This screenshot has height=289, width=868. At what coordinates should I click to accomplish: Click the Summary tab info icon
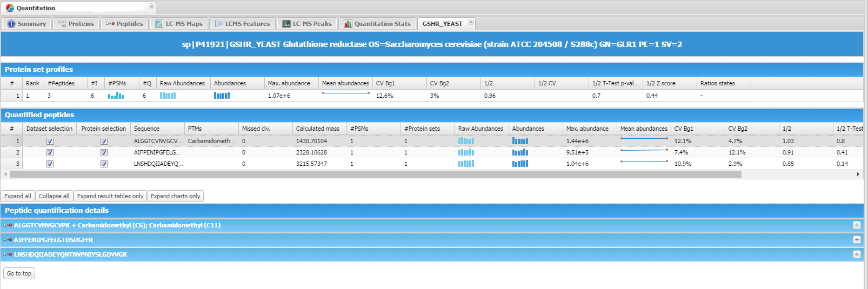point(11,24)
